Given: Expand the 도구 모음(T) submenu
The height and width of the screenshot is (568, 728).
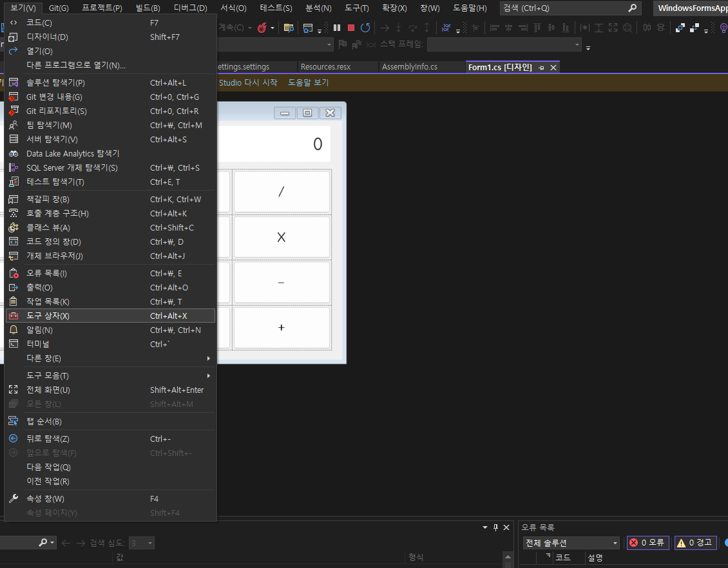Looking at the screenshot, I should [x=110, y=375].
